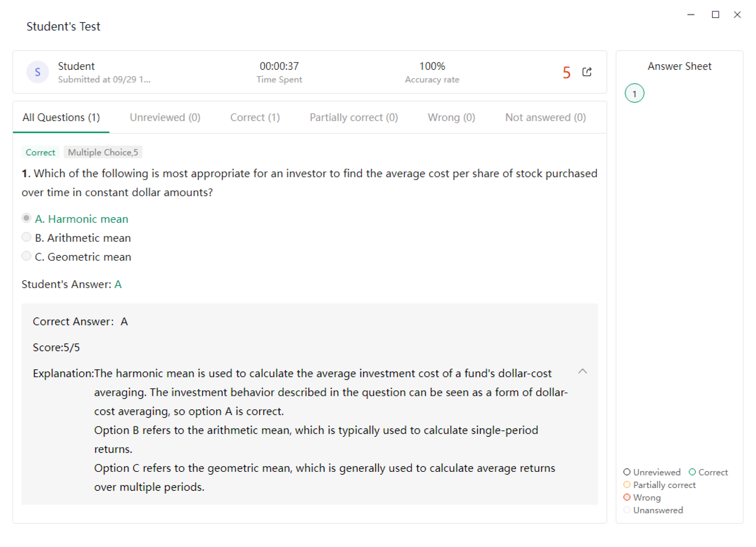Screen dimensions: 756x547
Task: Open the Unreviewed (0) tab
Action: 165,117
